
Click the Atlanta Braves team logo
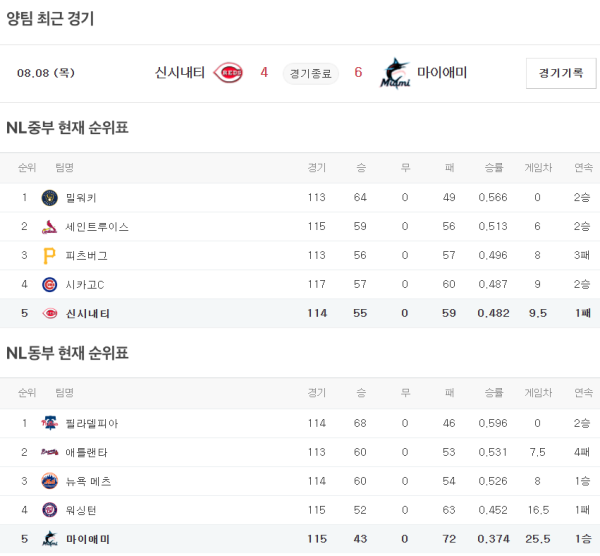tap(49, 452)
